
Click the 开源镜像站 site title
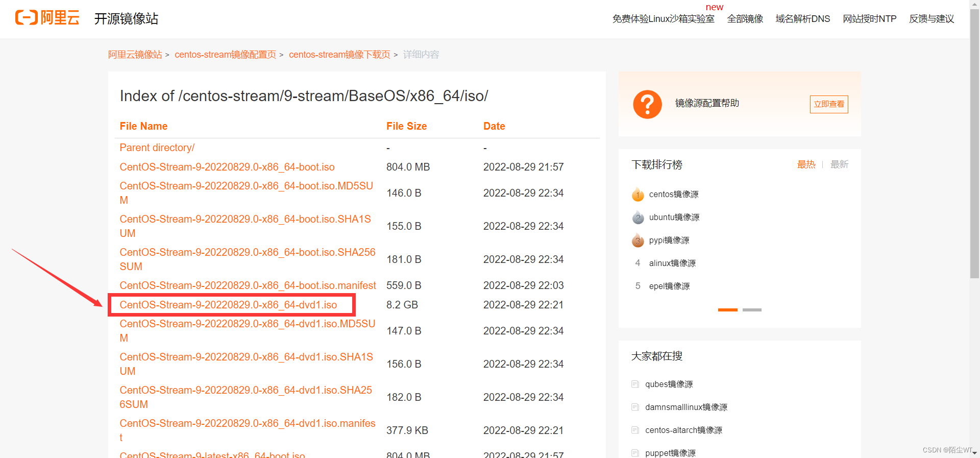point(126,19)
